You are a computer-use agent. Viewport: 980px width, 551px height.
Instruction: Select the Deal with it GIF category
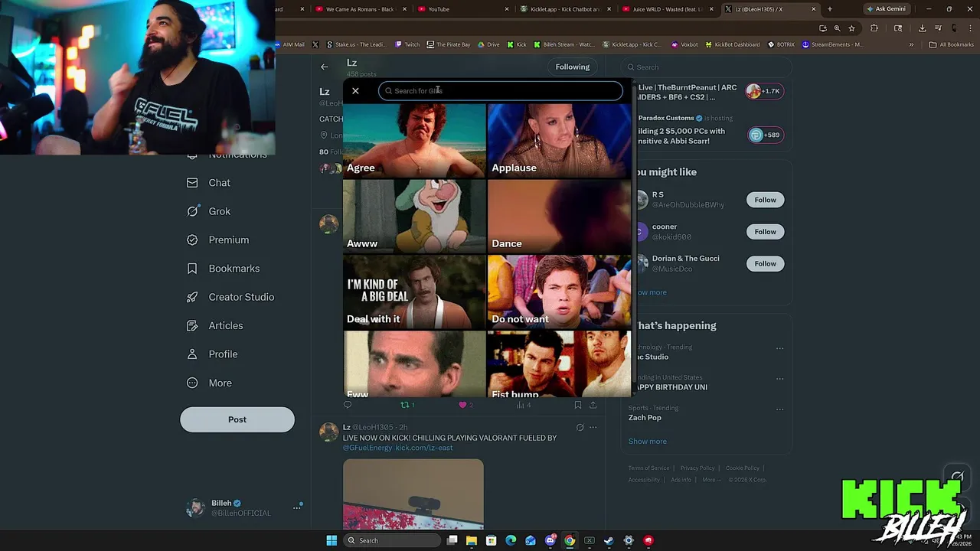pos(414,292)
